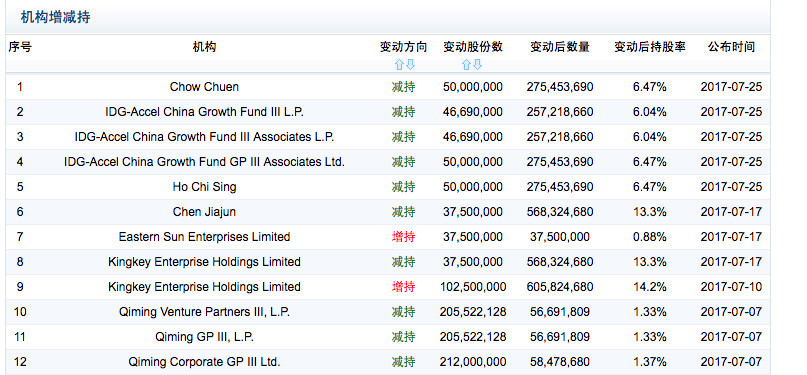The width and height of the screenshot is (807, 375).
Task: Select institution name Chow Chuen
Action: click(x=204, y=87)
